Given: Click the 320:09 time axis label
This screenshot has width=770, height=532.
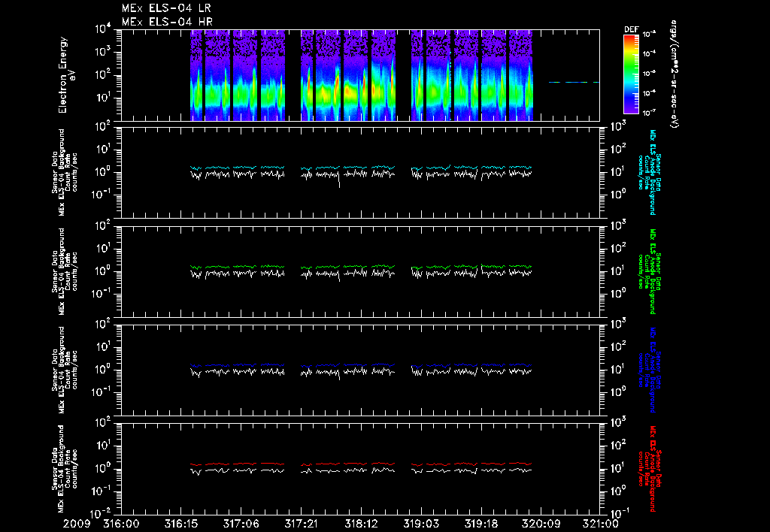Looking at the screenshot, I should click(541, 524).
